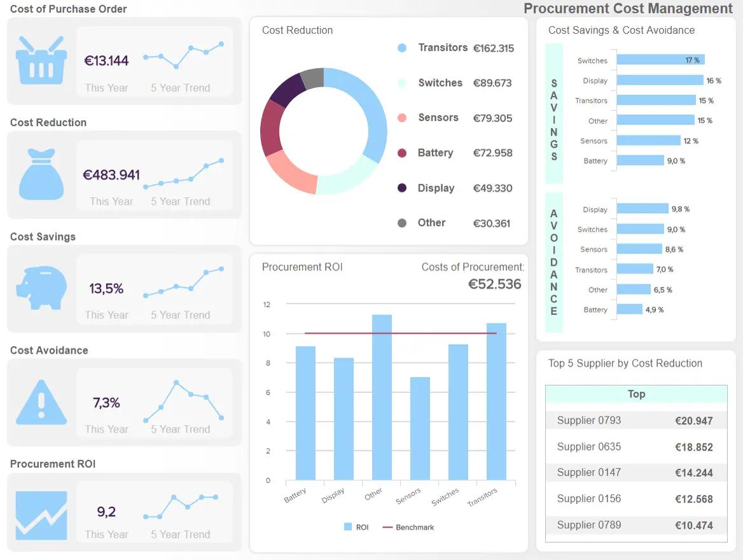Select the Supplier 0793 row
This screenshot has height=560, width=743.
(636, 421)
